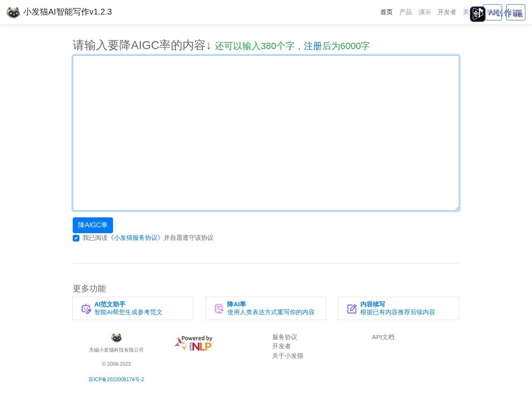This screenshot has width=532, height=399.
Task: Open the 苏ICP备2022008174号-2 link
Action: pos(116,379)
